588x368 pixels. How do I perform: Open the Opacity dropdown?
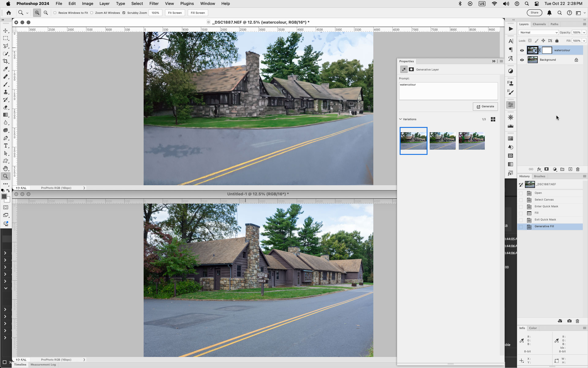click(583, 32)
